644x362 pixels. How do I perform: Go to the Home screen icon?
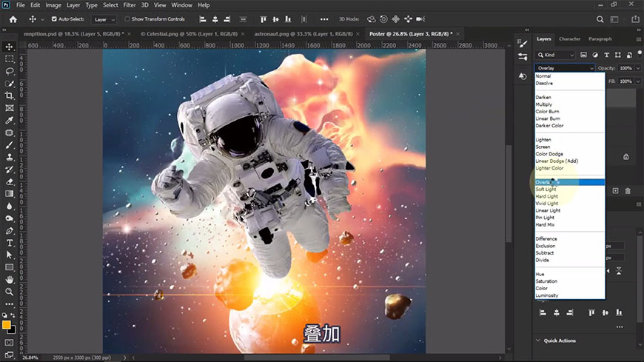click(13, 19)
